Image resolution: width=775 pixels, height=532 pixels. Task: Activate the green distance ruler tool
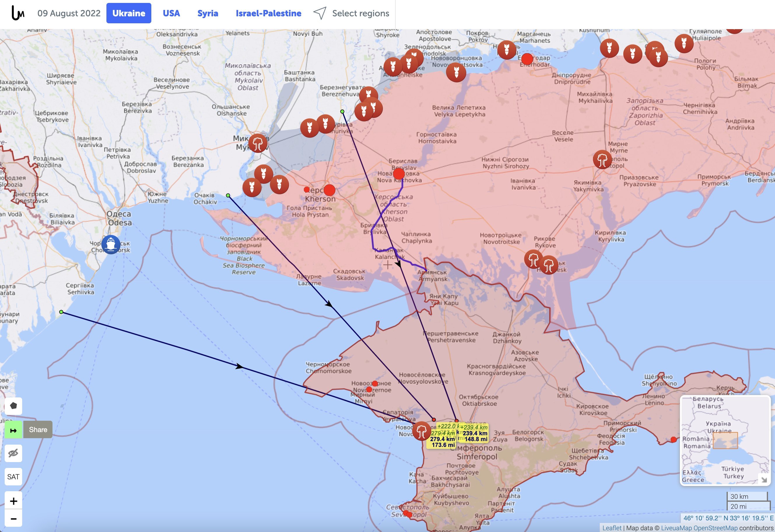(x=13, y=430)
